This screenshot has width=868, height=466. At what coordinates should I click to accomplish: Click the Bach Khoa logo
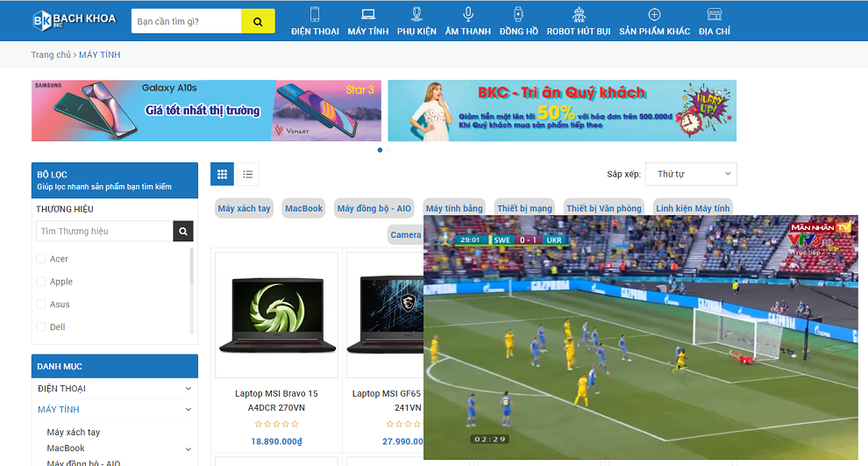tap(75, 20)
